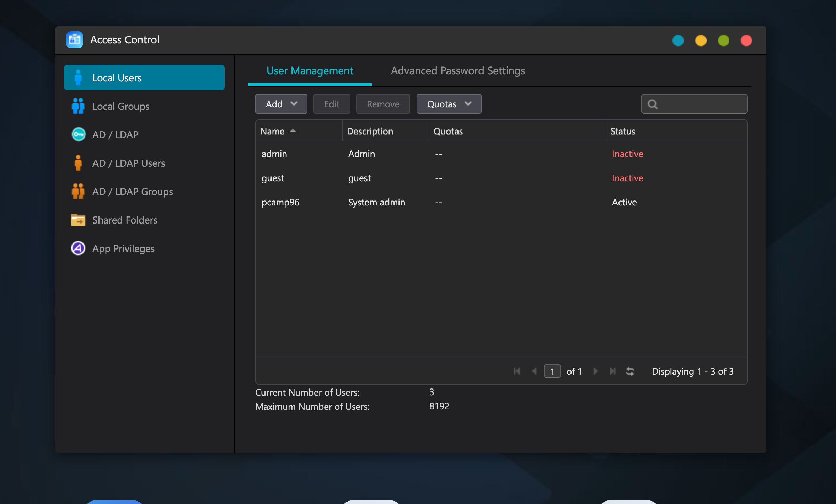
Task: Click the Local Users person icon
Action: click(x=78, y=77)
